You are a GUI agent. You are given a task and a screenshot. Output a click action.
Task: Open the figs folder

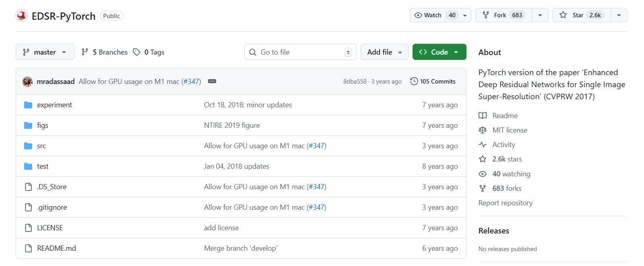[x=43, y=125]
